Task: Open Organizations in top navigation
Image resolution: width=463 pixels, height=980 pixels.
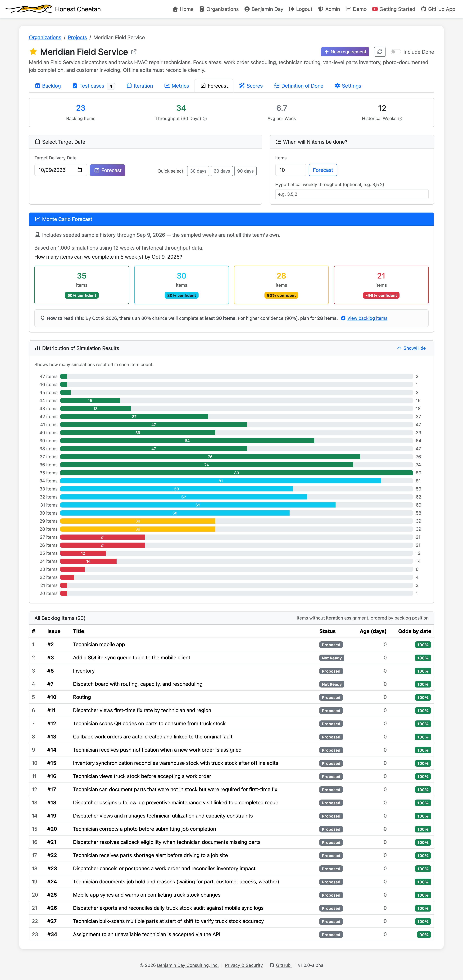Action: click(219, 9)
